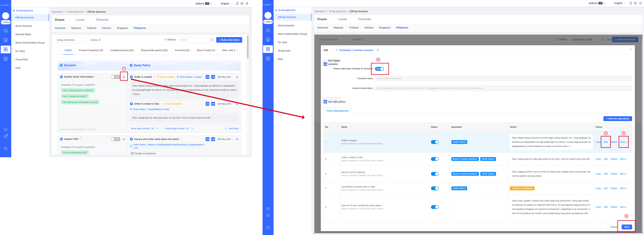
Task: Expand More reply policies (3)
Action: 144,128
